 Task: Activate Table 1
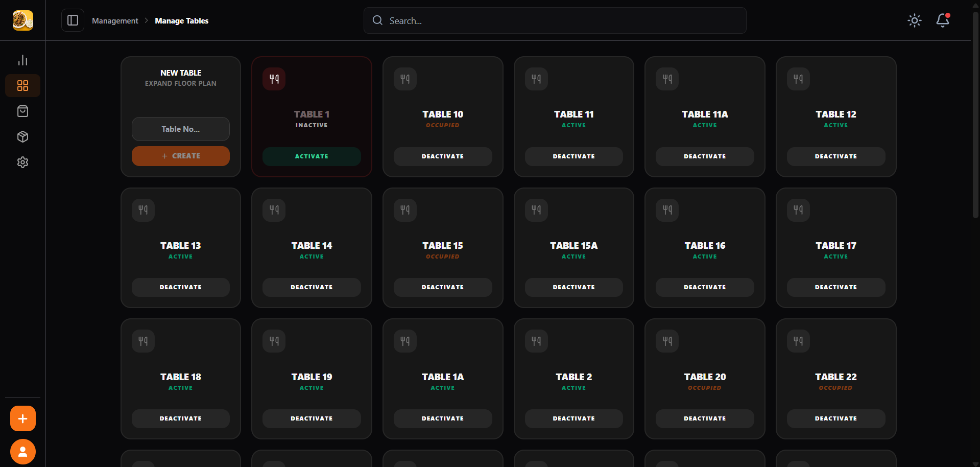coord(312,156)
